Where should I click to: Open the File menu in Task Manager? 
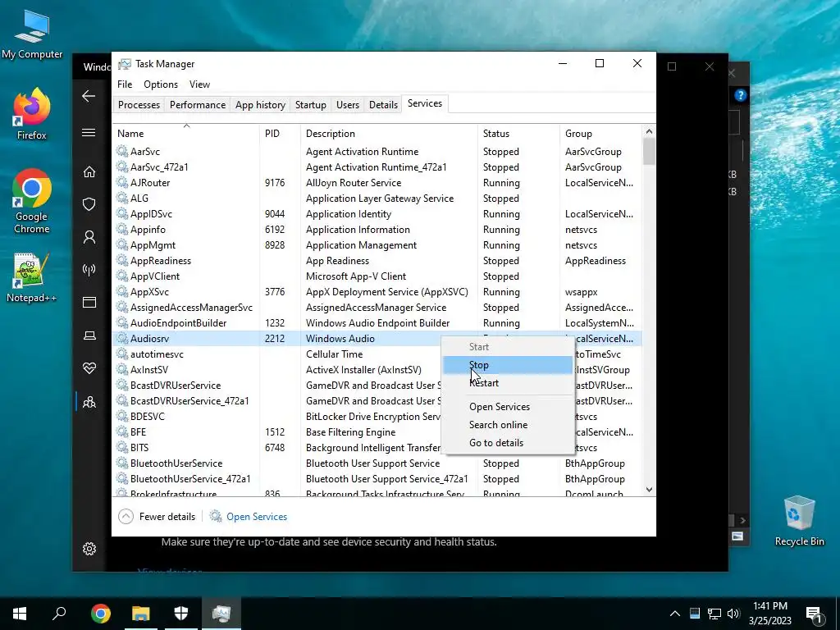pos(125,84)
